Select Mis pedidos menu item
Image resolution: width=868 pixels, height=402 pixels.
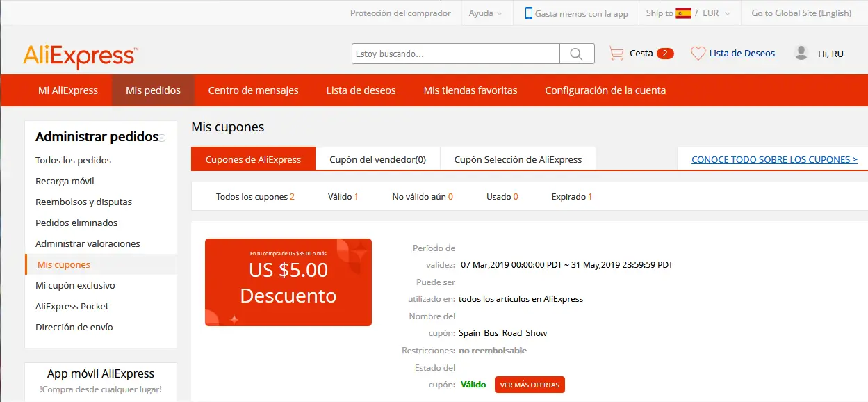coord(153,90)
